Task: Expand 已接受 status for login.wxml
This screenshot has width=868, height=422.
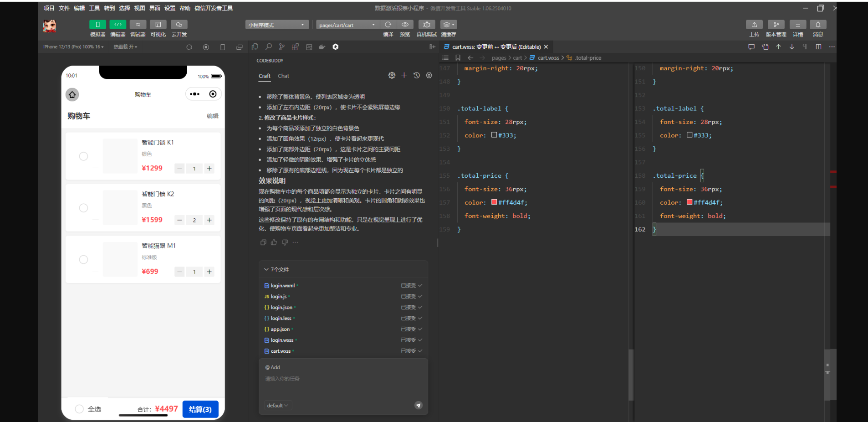Action: pyautogui.click(x=411, y=285)
